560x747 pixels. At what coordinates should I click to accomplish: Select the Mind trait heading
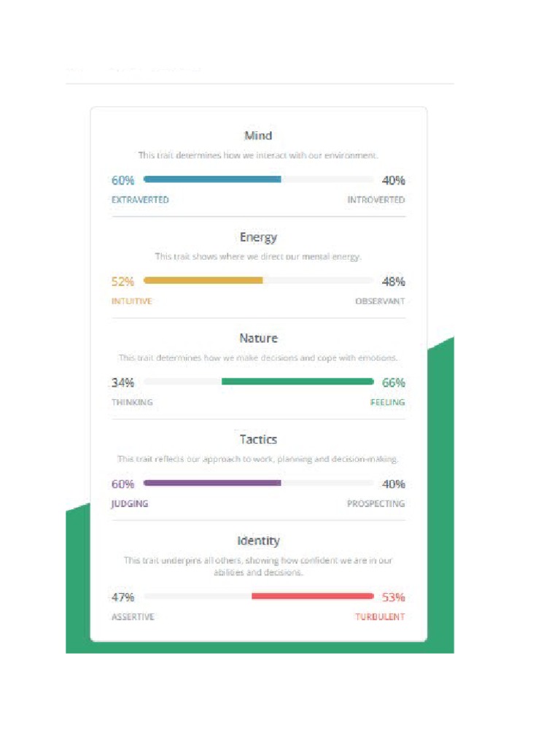pyautogui.click(x=258, y=136)
